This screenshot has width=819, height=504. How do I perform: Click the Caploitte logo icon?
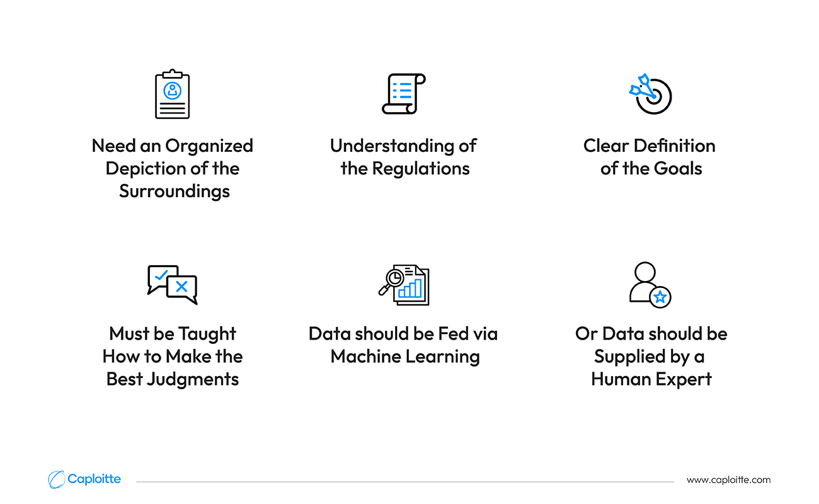pyautogui.click(x=56, y=479)
